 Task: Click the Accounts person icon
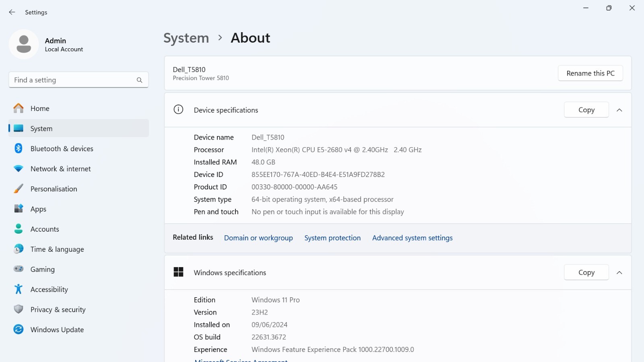(19, 229)
